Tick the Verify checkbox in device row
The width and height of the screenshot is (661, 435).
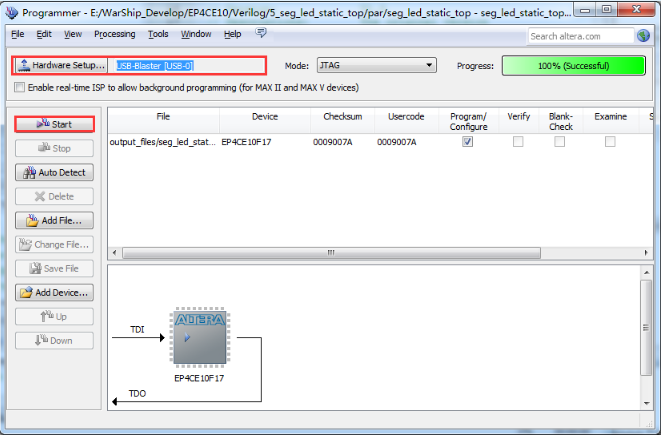518,142
